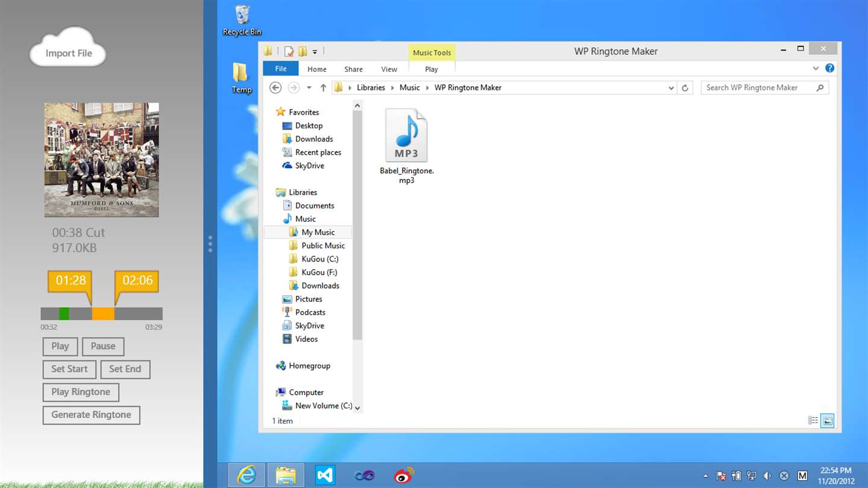The image size is (868, 488).
Task: Click the network icon in the system tray
Action: 751,476
